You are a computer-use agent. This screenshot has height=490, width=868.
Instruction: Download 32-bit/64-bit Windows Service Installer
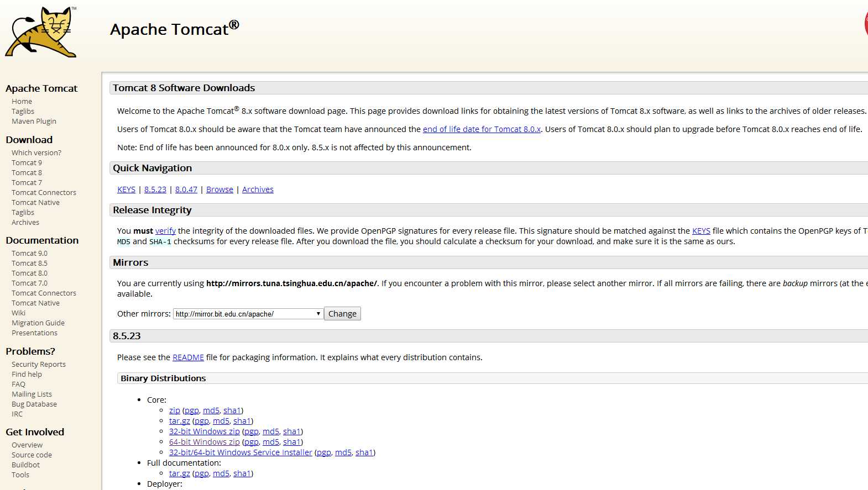point(240,452)
